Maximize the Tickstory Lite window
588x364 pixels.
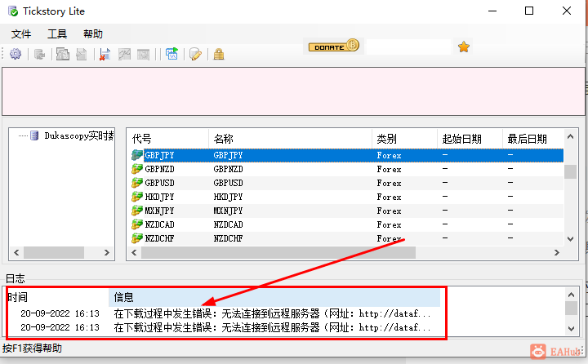529,11
